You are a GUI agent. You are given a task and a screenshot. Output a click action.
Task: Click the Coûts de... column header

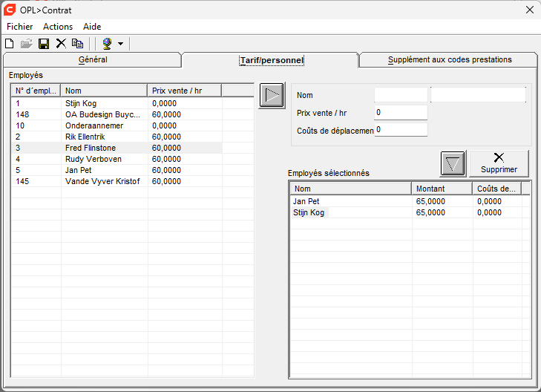click(496, 189)
